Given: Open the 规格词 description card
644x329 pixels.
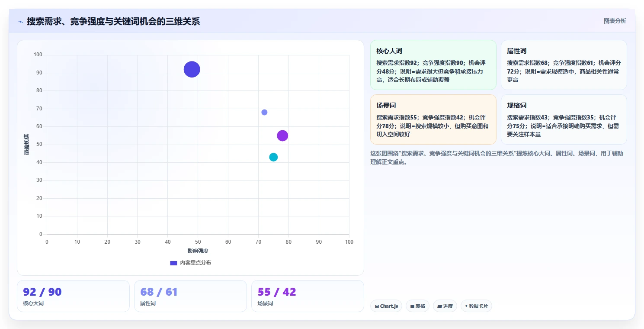Looking at the screenshot, I should coord(564,119).
